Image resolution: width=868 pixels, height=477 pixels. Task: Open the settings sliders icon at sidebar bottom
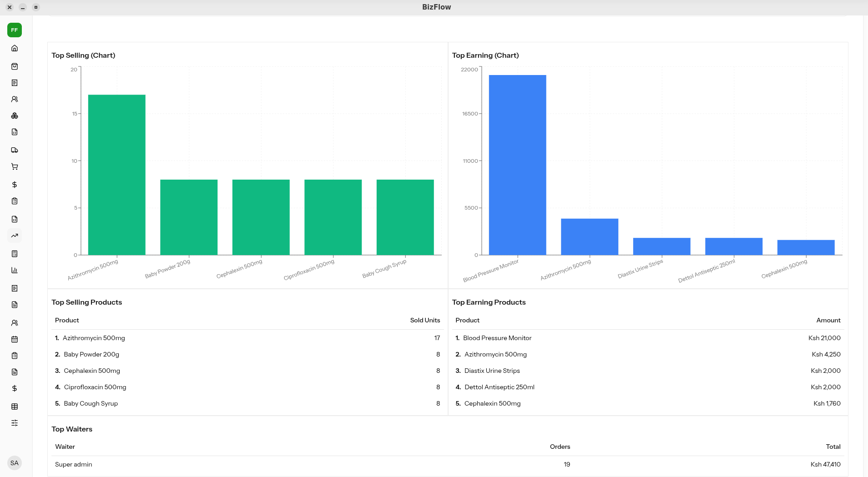pyautogui.click(x=15, y=422)
